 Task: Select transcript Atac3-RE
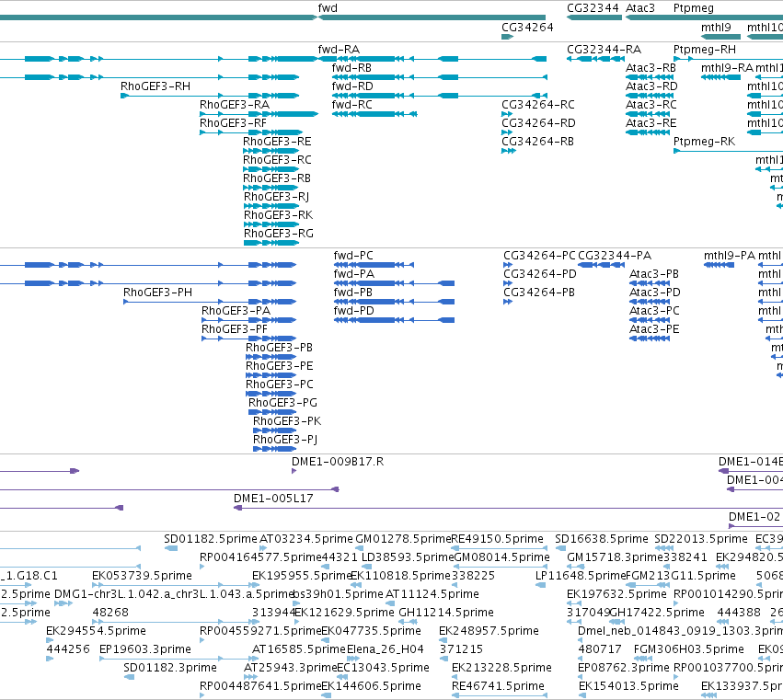(648, 132)
